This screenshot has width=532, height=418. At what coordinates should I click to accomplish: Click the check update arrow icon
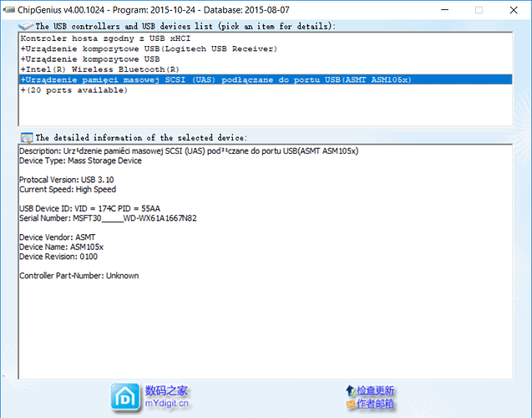pos(350,390)
